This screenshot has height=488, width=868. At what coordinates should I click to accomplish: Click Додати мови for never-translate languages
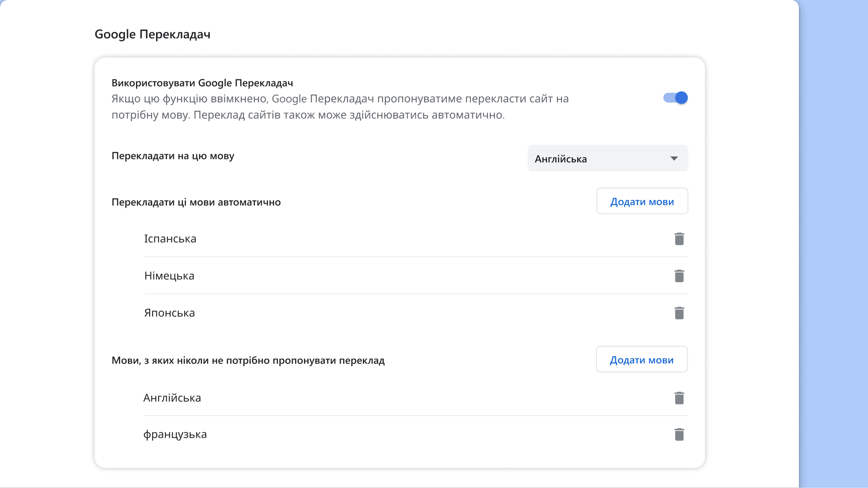(642, 359)
